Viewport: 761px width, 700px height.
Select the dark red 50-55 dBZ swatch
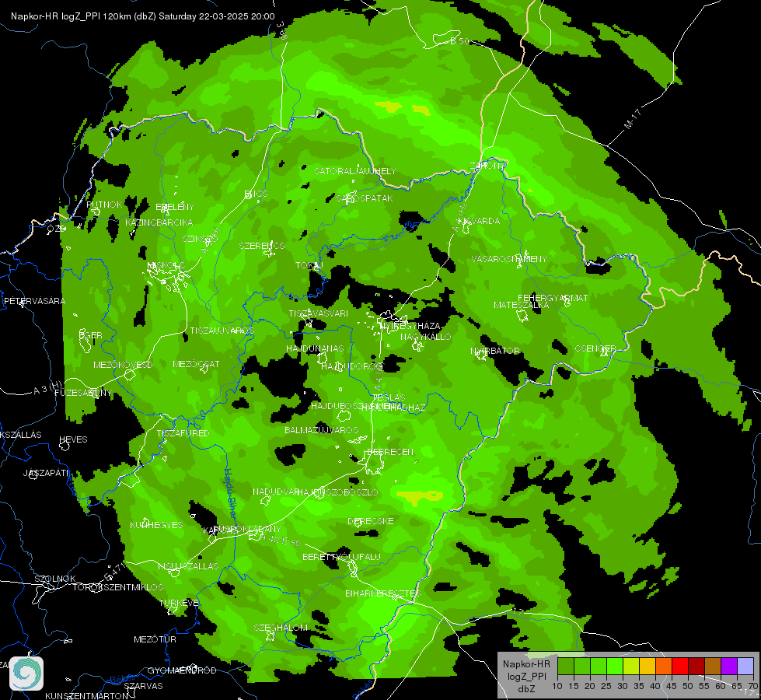(x=696, y=667)
